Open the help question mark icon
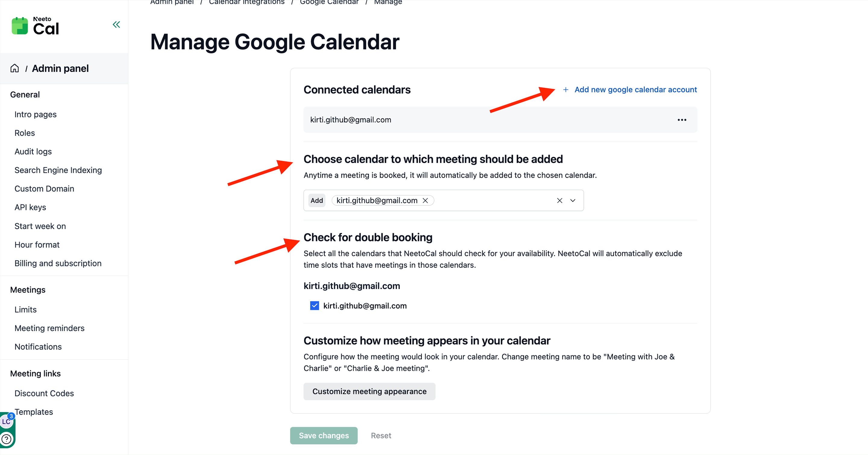Screen dimensions: 868x455 pyautogui.click(x=6, y=439)
